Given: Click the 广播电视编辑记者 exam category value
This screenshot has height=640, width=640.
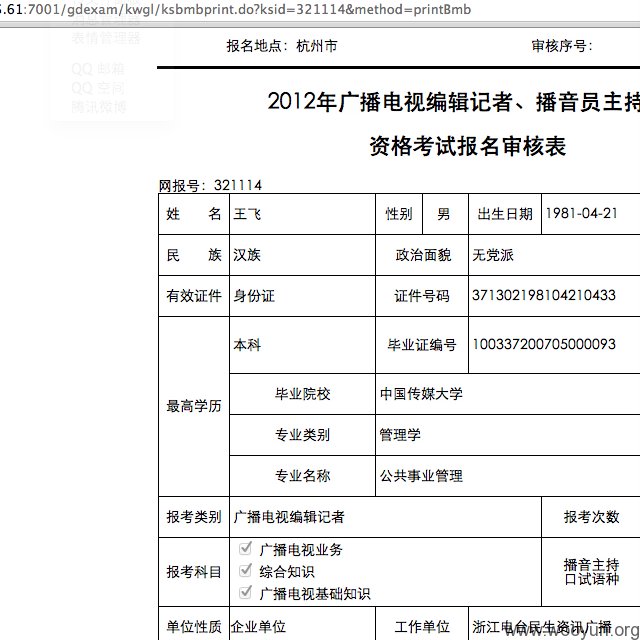Looking at the screenshot, I should pyautogui.click(x=289, y=517).
